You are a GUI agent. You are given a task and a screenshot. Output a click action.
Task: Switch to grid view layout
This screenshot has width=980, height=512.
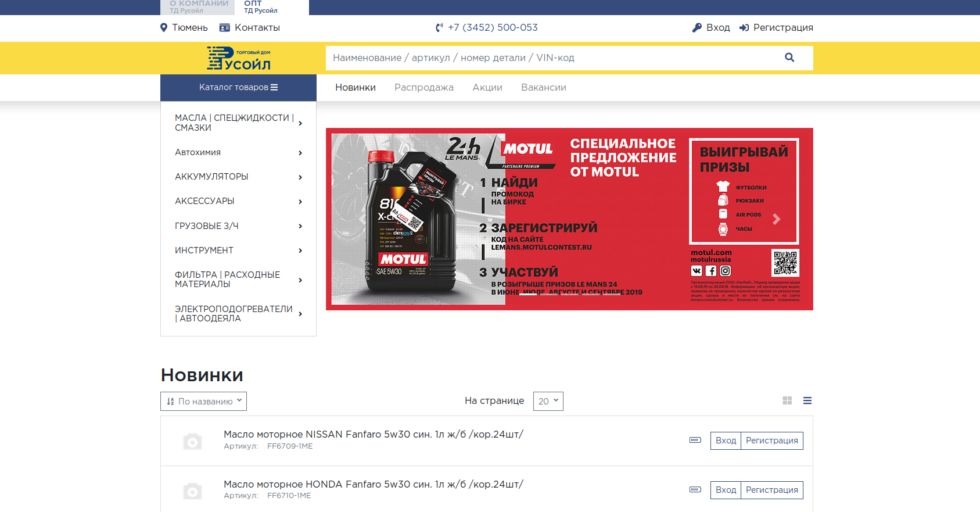(787, 400)
